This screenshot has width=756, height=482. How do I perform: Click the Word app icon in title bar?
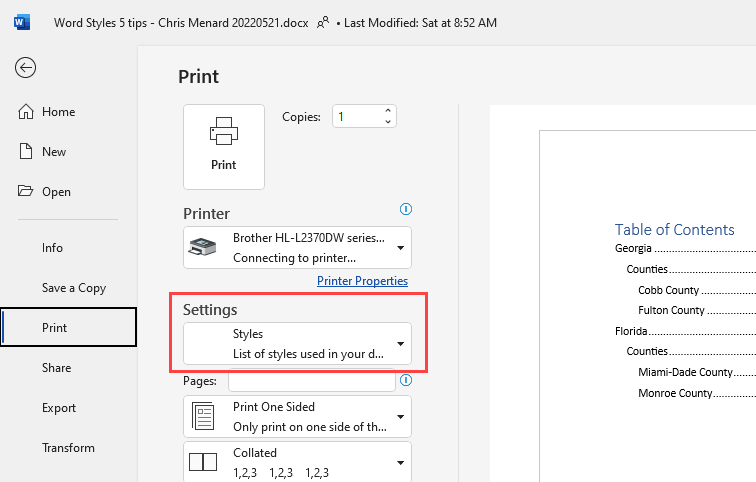(22, 22)
